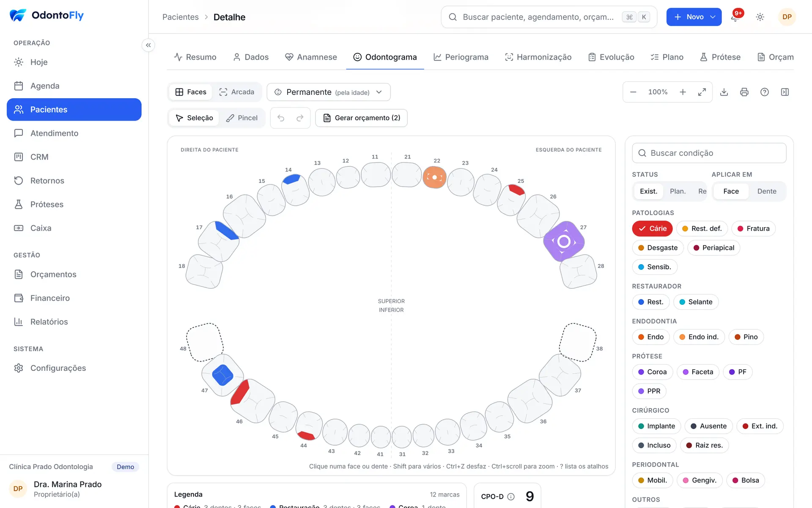Set status to Plan.
This screenshot has width=812, height=508.
pyautogui.click(x=678, y=191)
